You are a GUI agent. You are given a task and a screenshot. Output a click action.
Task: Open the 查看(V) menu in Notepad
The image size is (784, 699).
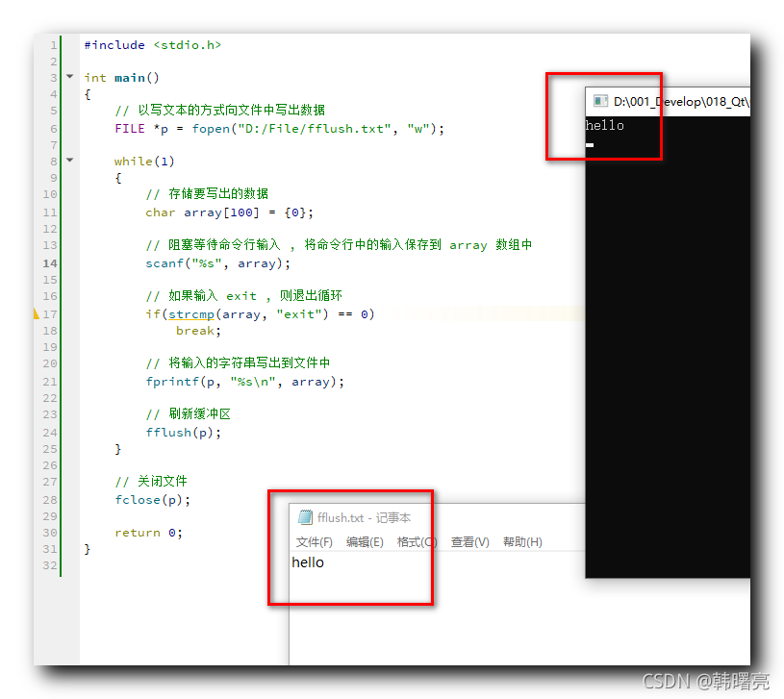point(469,542)
